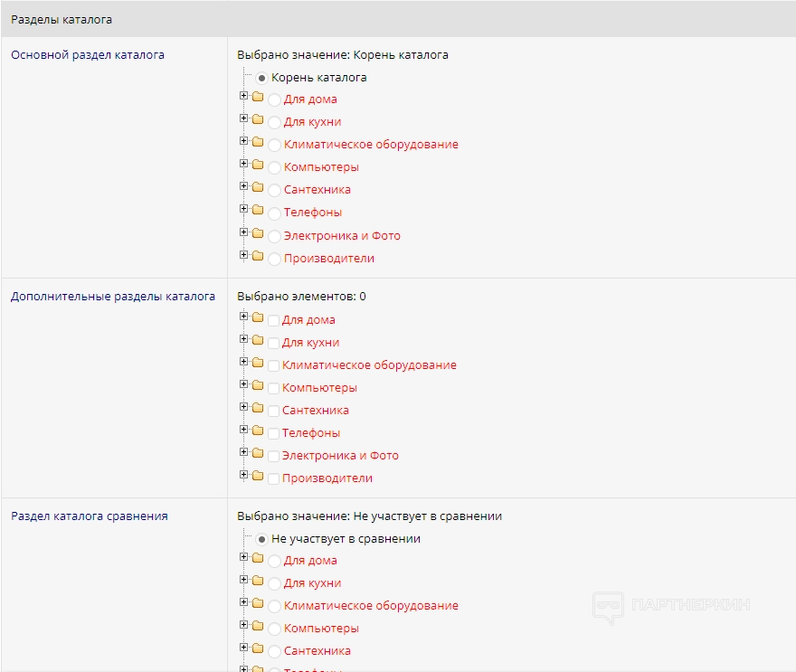Select Не участвует в сравнении radio option
Image resolution: width=796 pixels, height=672 pixels.
(262, 539)
